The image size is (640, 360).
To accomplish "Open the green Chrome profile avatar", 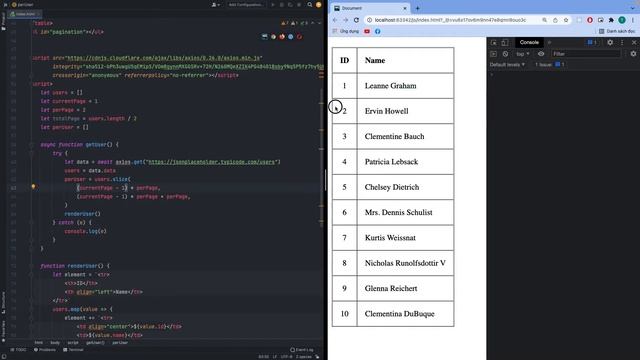I will (x=622, y=20).
